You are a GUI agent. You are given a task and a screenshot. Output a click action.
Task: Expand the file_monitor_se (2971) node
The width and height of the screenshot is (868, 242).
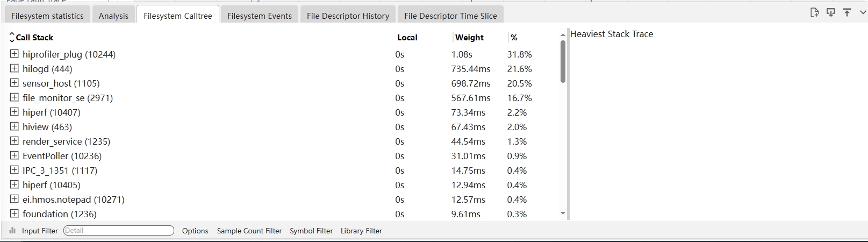(x=15, y=97)
